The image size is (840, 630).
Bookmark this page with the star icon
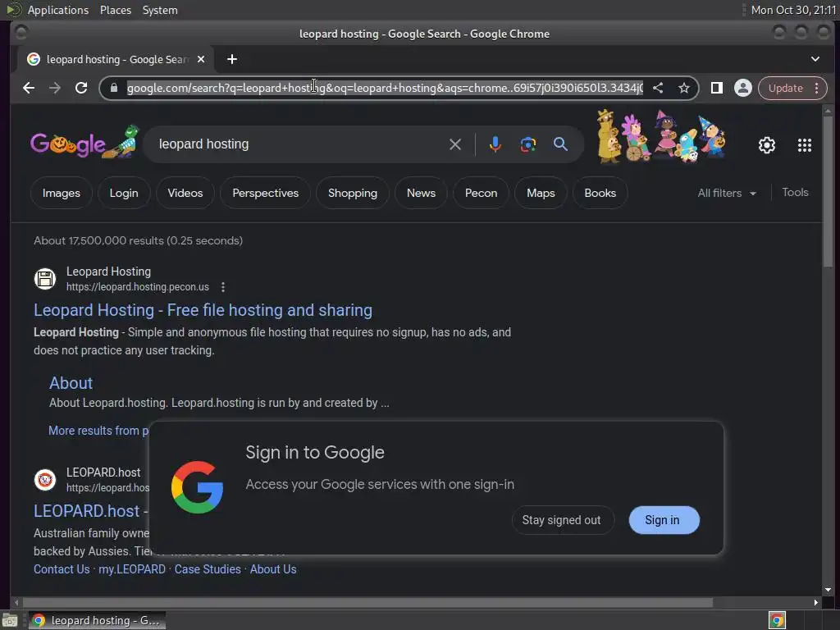pyautogui.click(x=683, y=88)
